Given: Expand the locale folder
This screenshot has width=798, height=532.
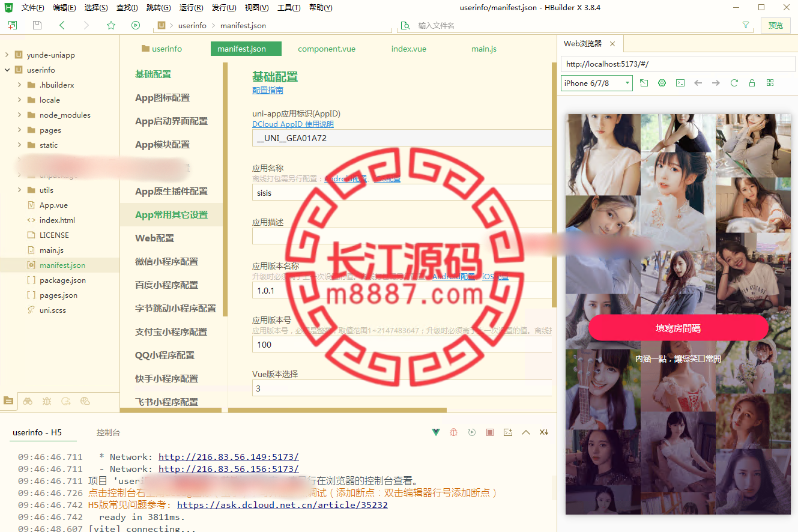Looking at the screenshot, I should [x=19, y=100].
